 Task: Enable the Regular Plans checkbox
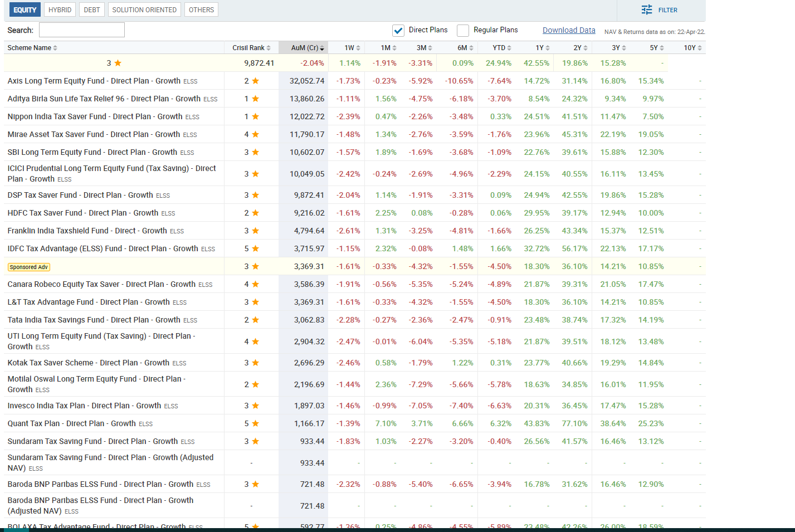(x=462, y=30)
